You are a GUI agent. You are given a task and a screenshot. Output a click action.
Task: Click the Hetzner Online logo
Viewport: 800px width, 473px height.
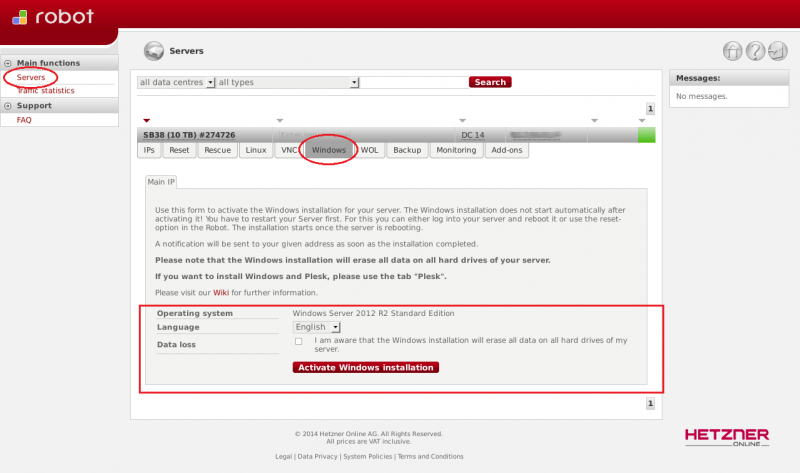[x=727, y=437]
